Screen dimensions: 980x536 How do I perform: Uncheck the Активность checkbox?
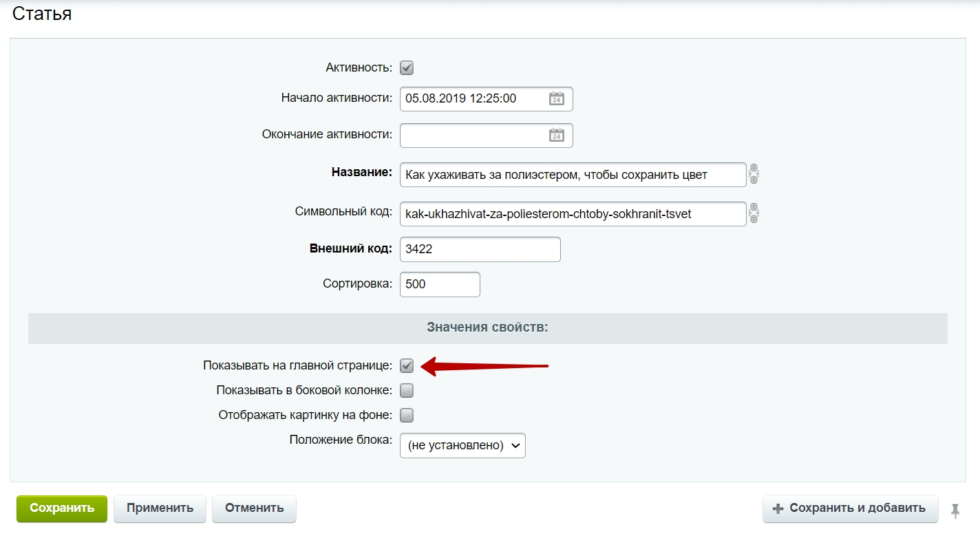click(407, 68)
